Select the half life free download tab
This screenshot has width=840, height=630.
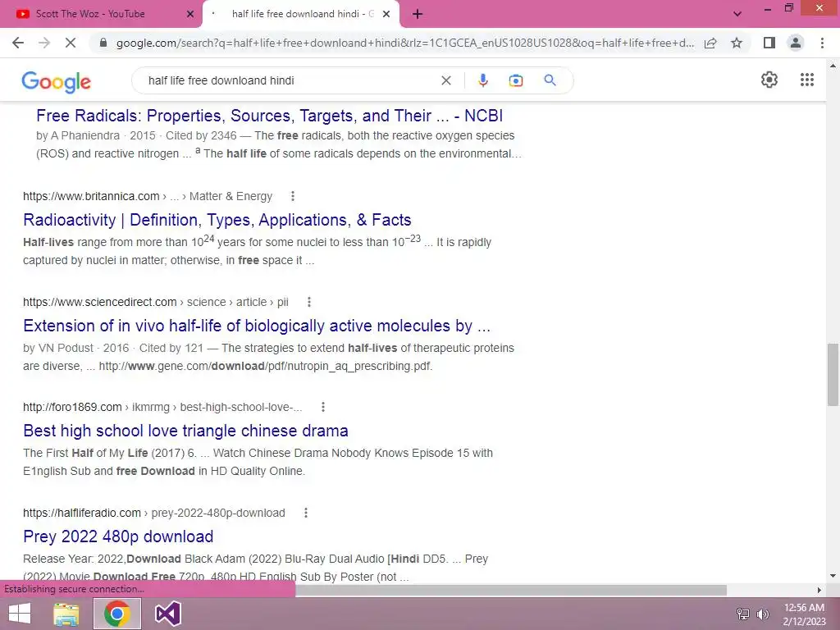coord(301,14)
